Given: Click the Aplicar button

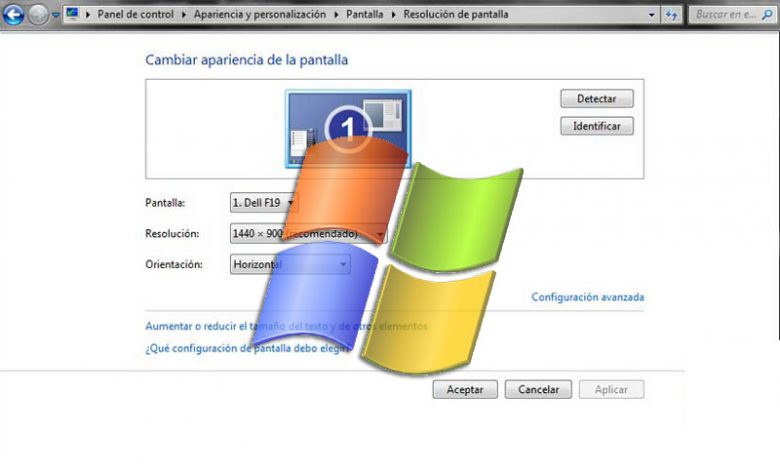Looking at the screenshot, I should coord(611,389).
